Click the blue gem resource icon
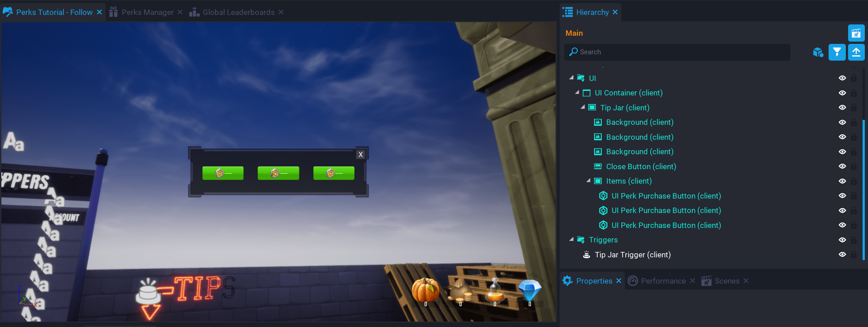868x327 pixels. tap(529, 290)
